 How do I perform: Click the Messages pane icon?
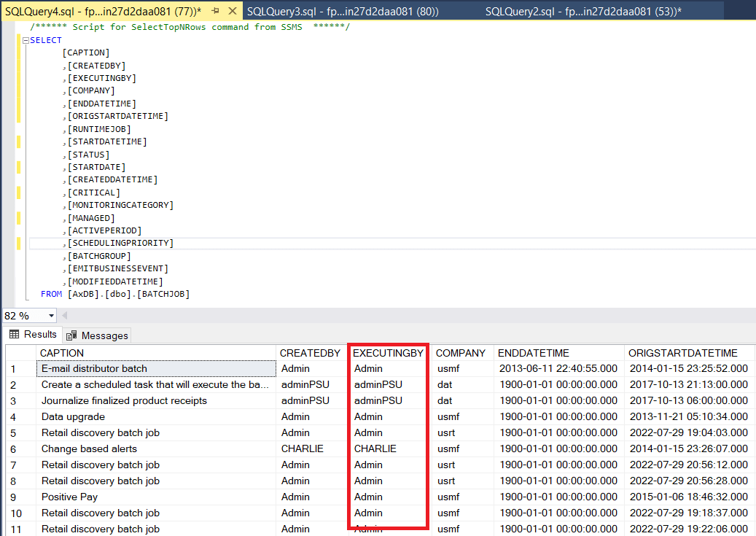point(70,335)
